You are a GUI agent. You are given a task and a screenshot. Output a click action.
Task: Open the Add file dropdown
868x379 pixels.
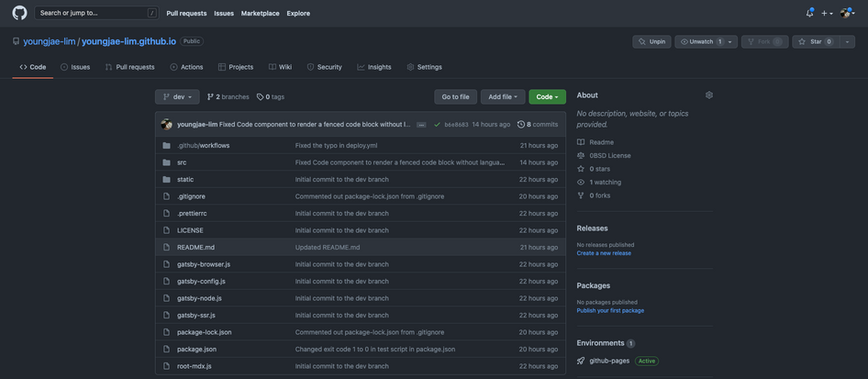tap(503, 96)
